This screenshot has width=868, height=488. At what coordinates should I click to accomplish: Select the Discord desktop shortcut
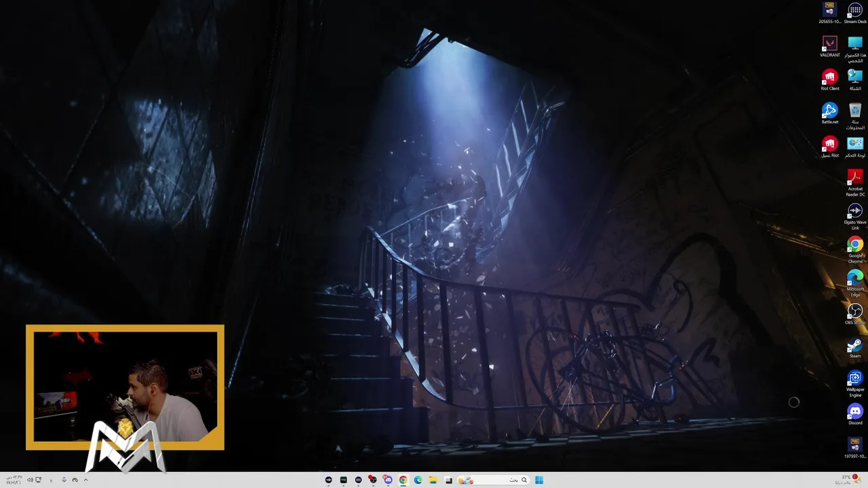[855, 413]
